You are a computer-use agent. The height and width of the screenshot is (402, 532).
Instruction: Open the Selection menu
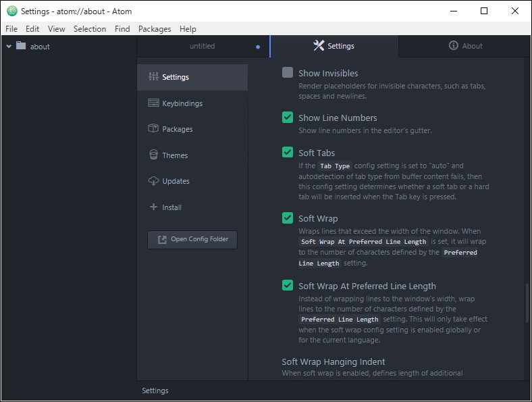(x=90, y=29)
